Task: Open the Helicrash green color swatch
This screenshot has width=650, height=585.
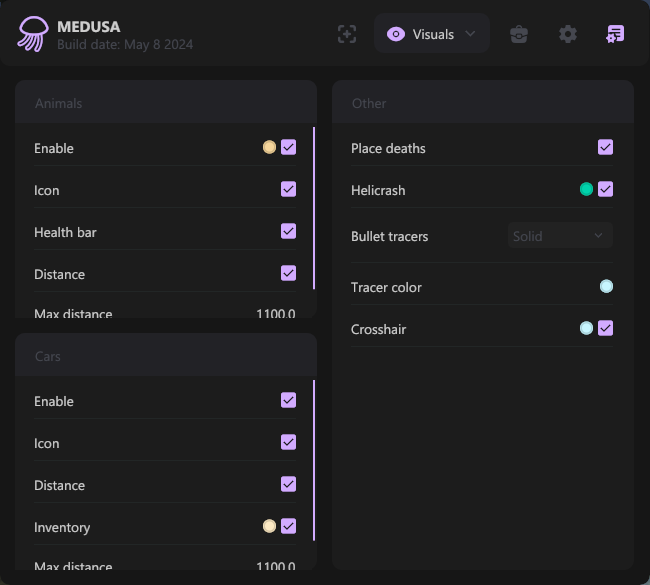Action: click(586, 189)
